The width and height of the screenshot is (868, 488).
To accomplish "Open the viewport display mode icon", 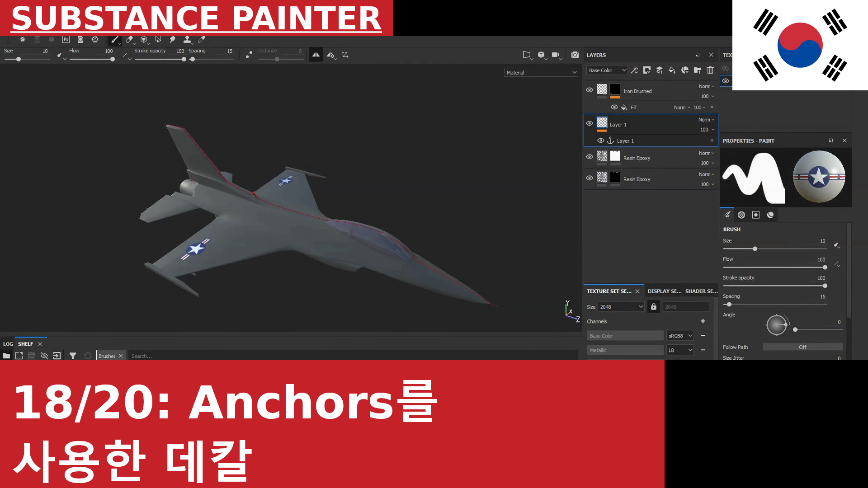I will pos(527,55).
